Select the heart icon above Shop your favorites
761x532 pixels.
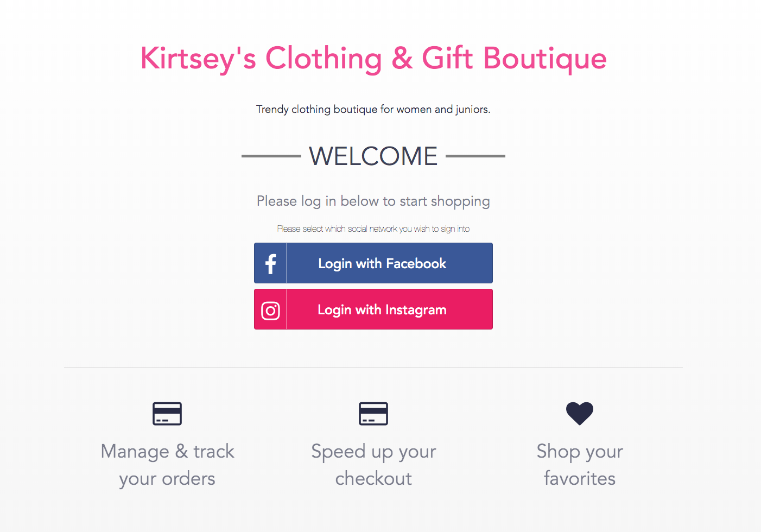[x=580, y=413]
